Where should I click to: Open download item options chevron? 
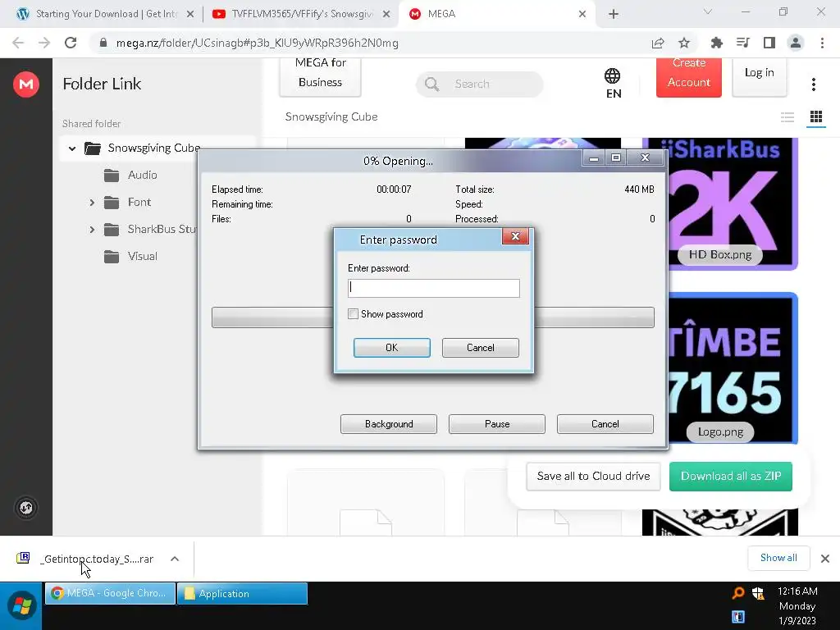pos(175,559)
